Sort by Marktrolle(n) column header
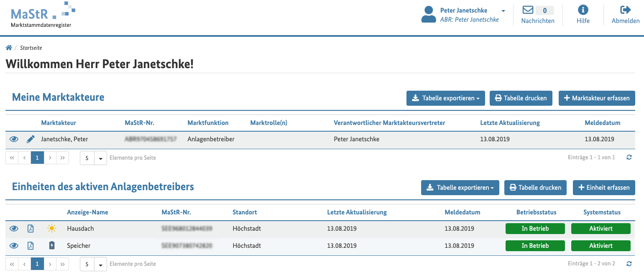 tap(268, 123)
